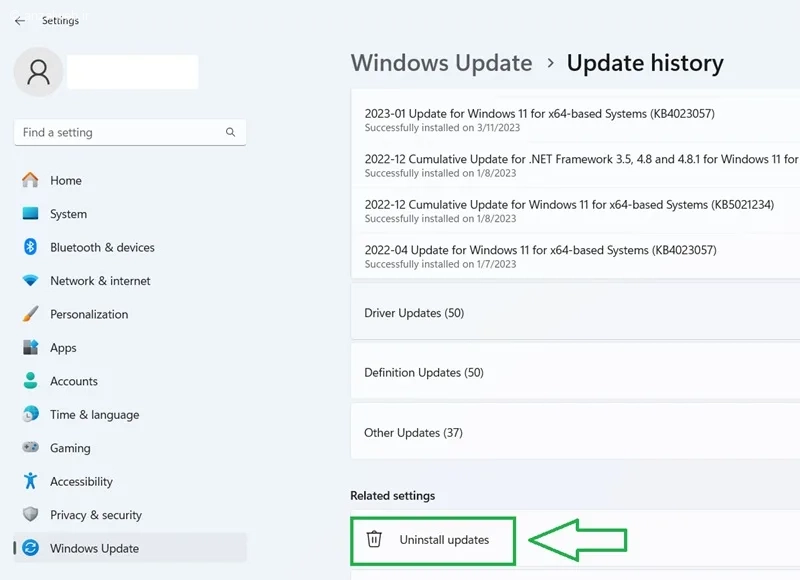Click the Time & language globe icon
Viewport: 800px width, 580px height.
[30, 414]
